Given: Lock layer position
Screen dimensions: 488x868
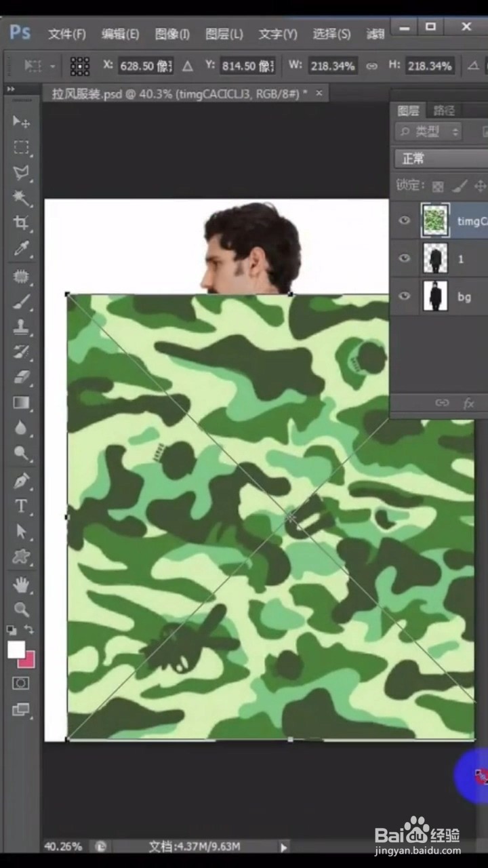Looking at the screenshot, I should coord(480,185).
